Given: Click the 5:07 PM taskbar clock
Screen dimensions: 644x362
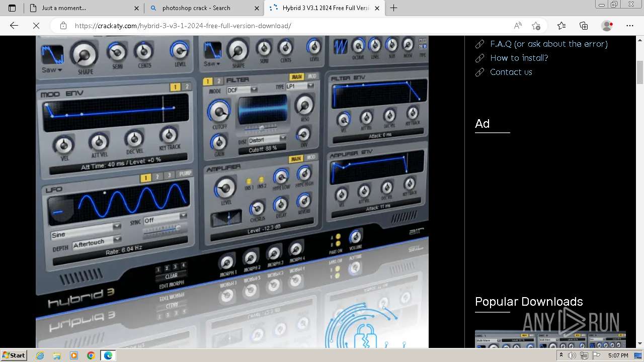Looking at the screenshot, I should point(618,355).
